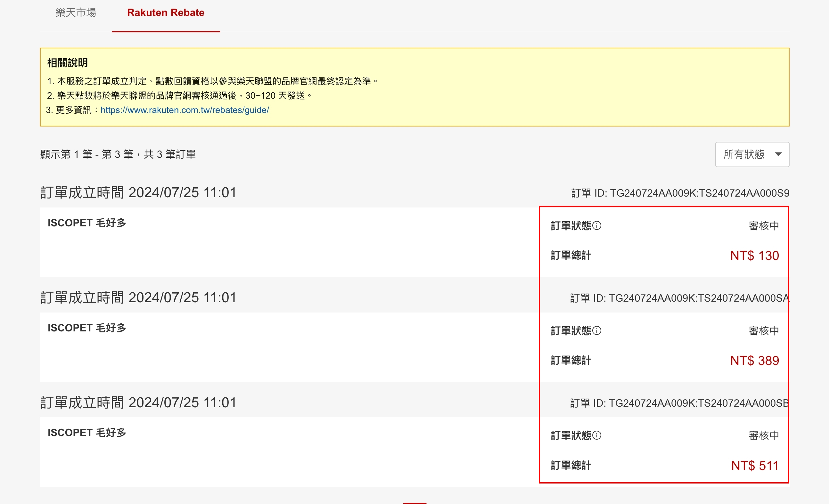The height and width of the screenshot is (504, 829).
Task: Click 審核中 status of the NT$ 130 order
Action: pyautogui.click(x=764, y=226)
